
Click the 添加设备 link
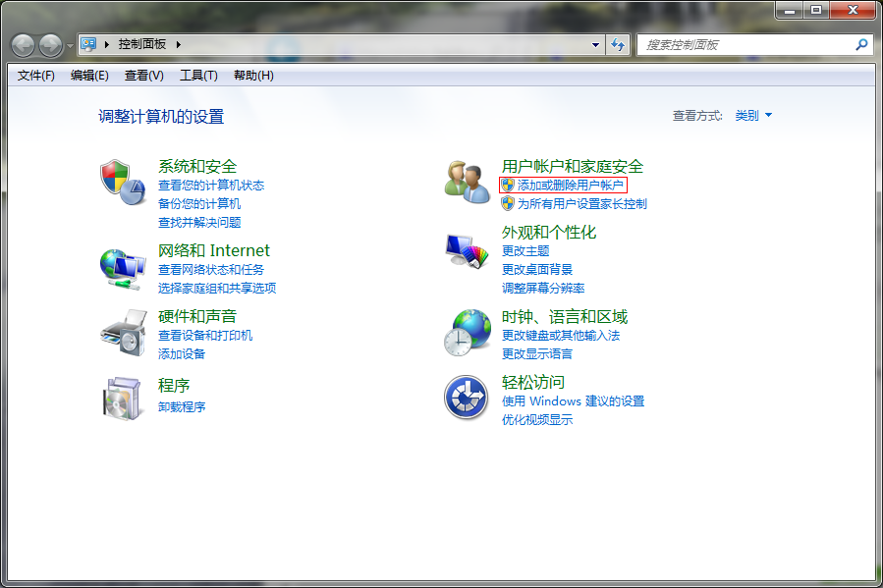click(182, 354)
